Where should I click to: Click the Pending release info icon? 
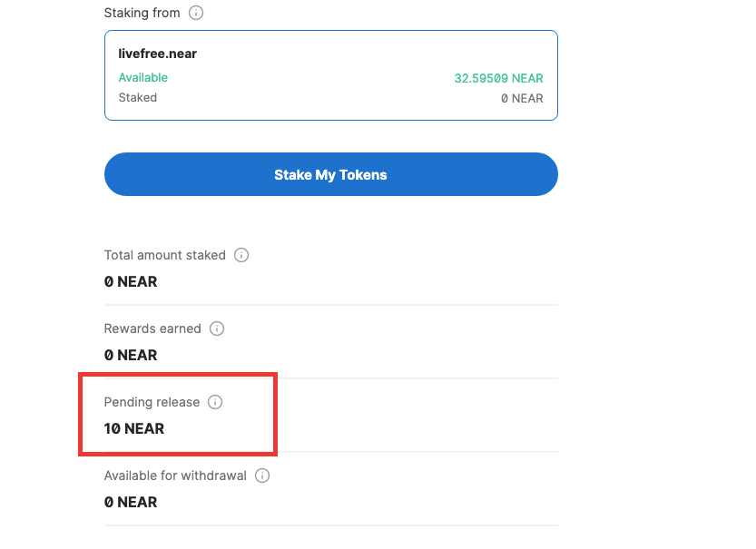pos(215,402)
